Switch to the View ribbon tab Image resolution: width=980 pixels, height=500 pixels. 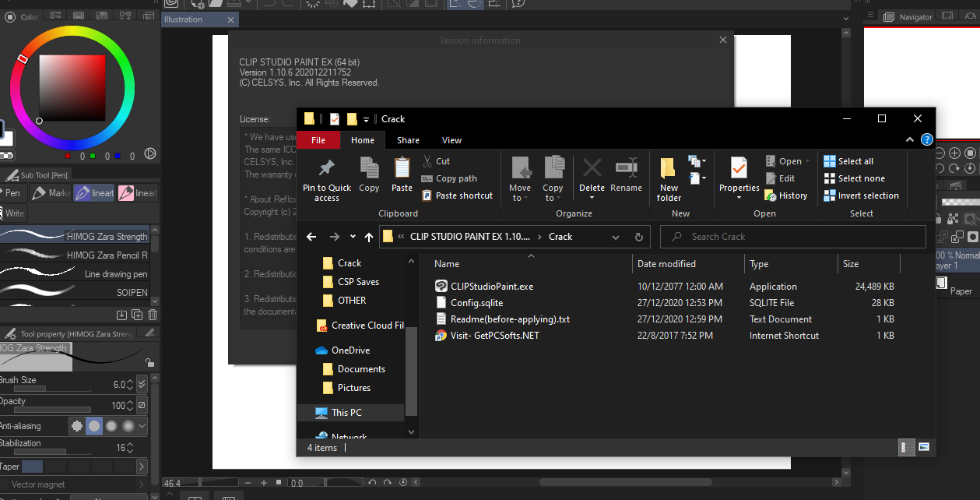click(x=451, y=140)
